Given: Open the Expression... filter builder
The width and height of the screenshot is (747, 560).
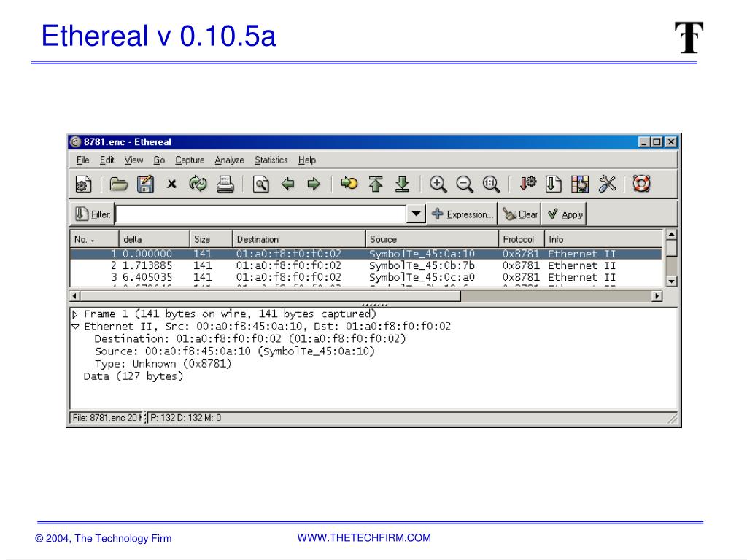Looking at the screenshot, I should click(462, 214).
